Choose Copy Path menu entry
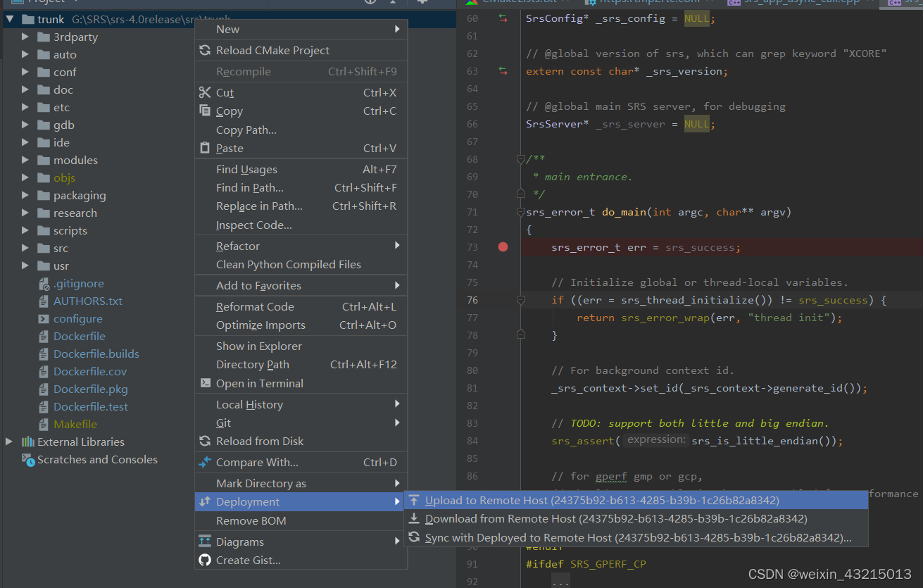This screenshot has width=923, height=588. (301, 130)
